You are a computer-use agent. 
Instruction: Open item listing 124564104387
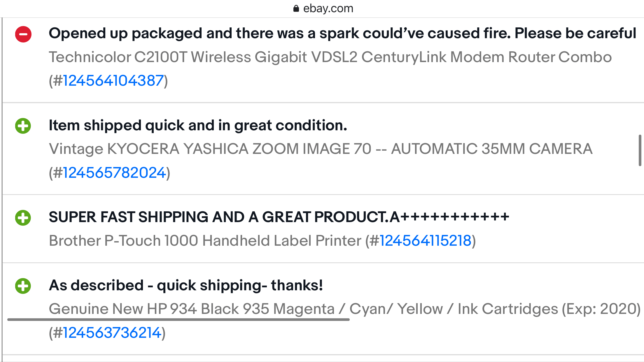click(113, 80)
